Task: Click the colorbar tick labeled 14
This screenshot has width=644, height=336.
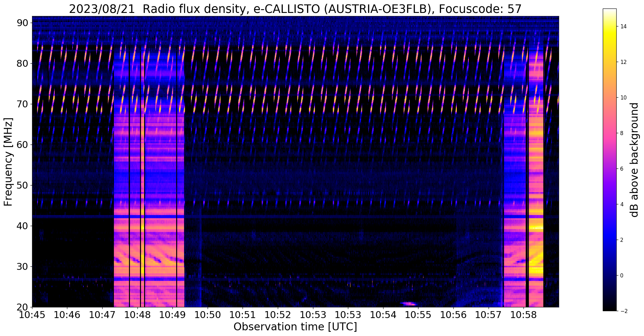Action: 623,26
